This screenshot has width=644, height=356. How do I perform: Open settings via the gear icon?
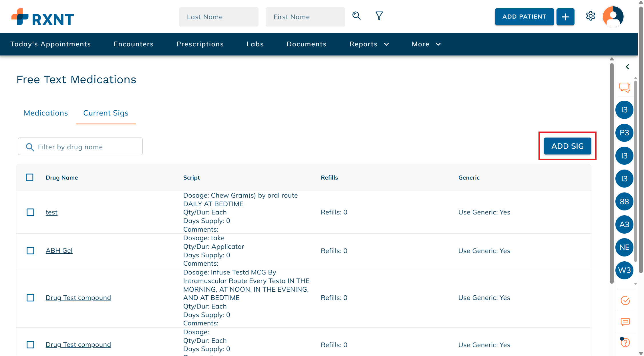(591, 16)
